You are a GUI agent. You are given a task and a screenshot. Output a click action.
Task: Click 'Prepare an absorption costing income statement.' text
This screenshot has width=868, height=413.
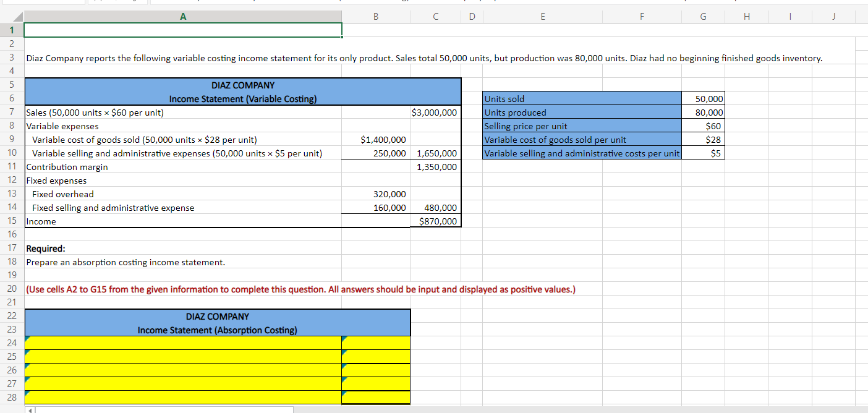click(126, 262)
